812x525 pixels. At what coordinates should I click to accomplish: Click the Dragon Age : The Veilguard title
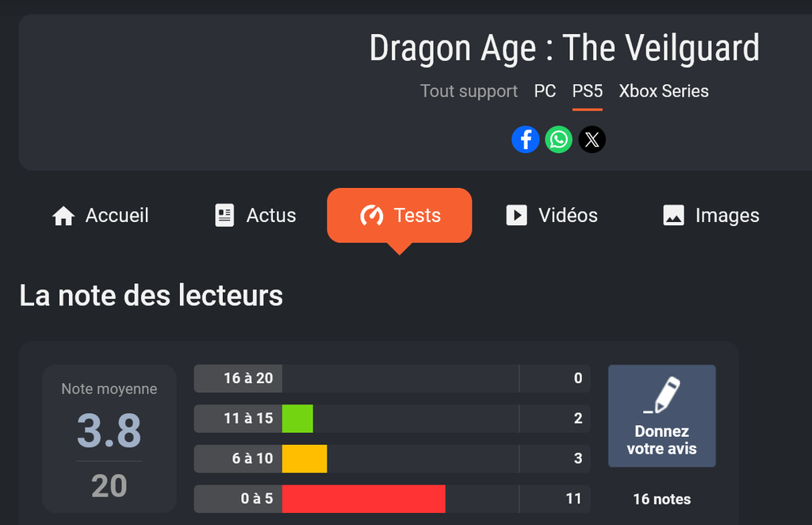tap(564, 48)
